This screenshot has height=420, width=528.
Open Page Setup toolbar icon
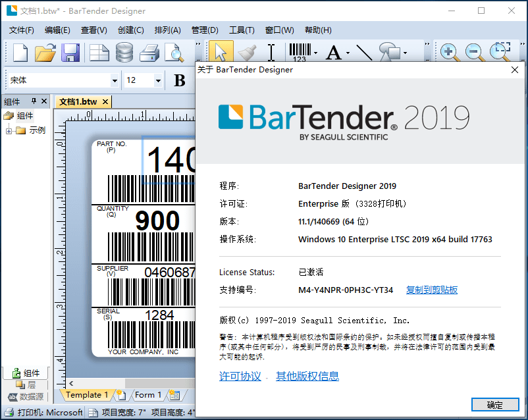tap(99, 53)
